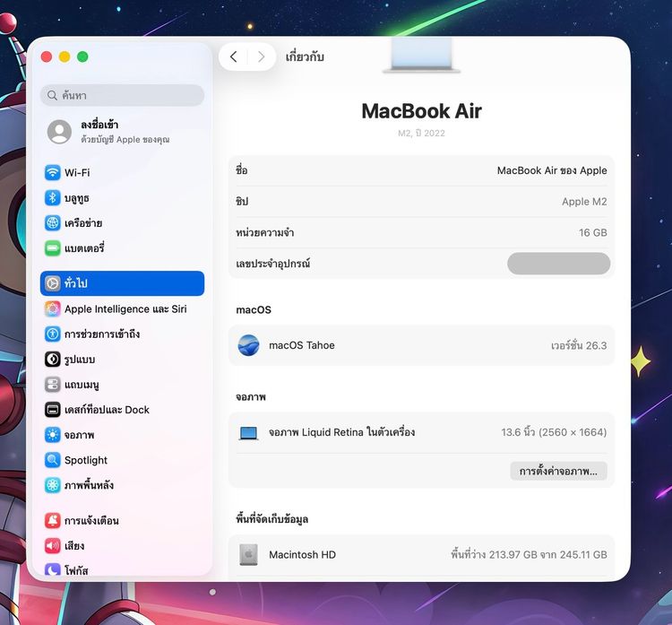Click macOS Tahoe row text
Screen dimensions: 672x625
coord(302,345)
